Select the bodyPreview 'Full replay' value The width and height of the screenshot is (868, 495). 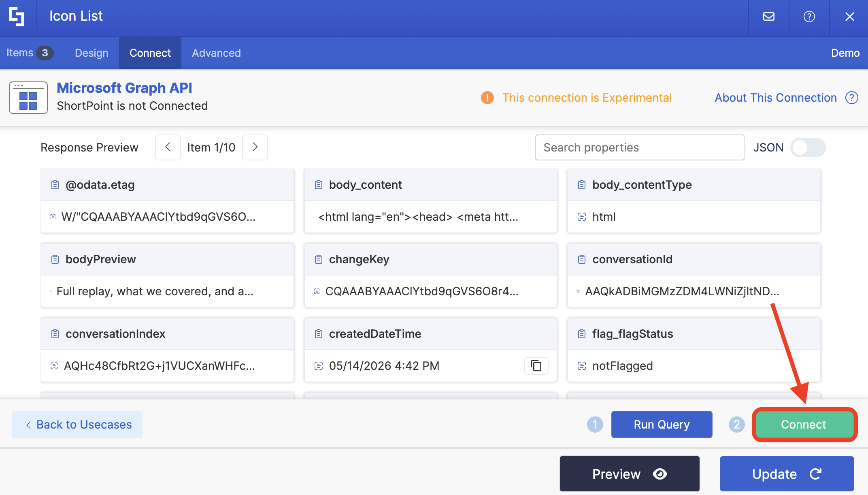pyautogui.click(x=155, y=291)
